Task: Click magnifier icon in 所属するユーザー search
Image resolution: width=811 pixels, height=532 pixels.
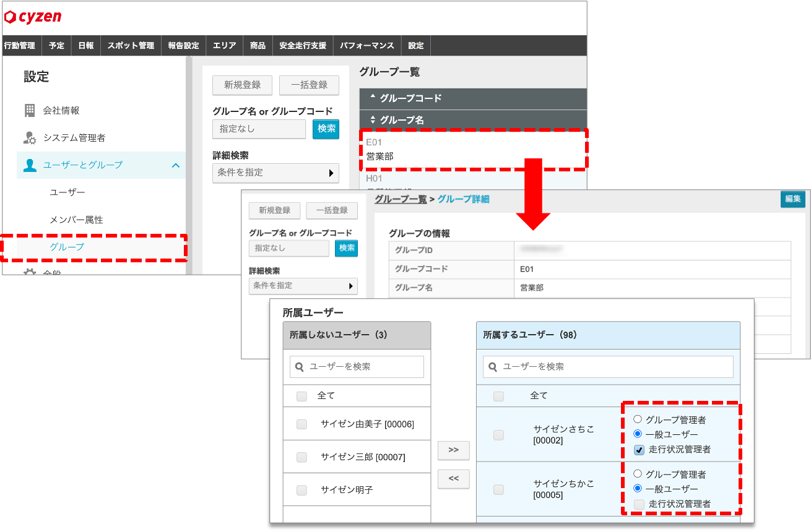Action: 493,367
